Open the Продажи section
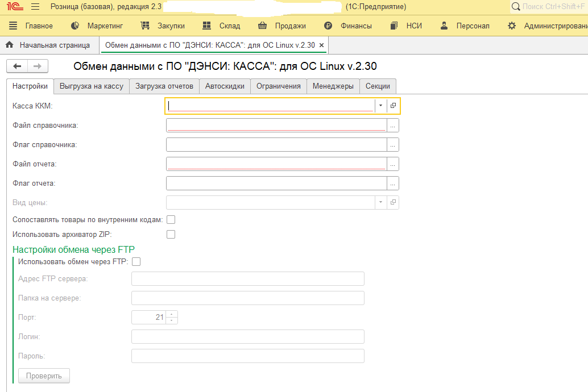 click(290, 26)
